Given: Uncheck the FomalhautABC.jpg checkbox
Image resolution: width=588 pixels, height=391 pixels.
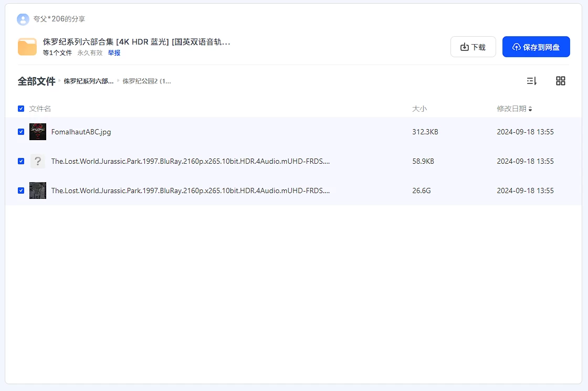Looking at the screenshot, I should click(x=21, y=132).
